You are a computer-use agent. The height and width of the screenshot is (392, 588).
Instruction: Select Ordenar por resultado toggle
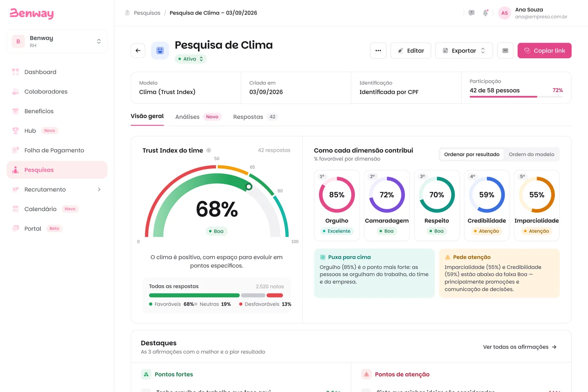(x=472, y=154)
